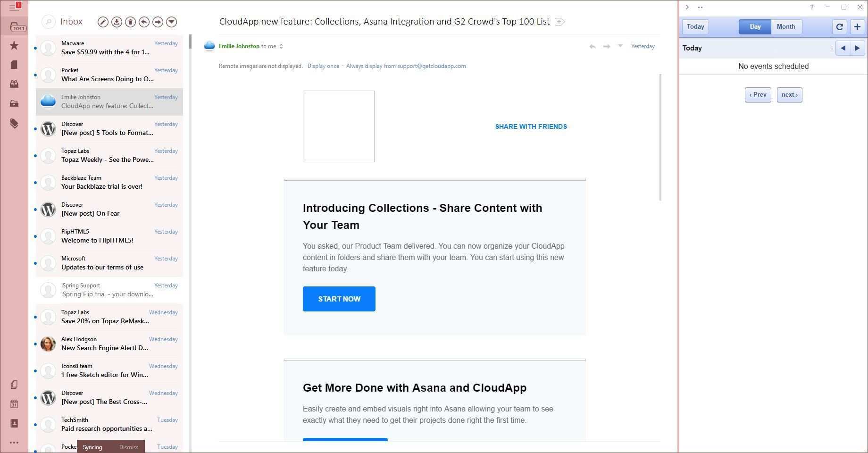Viewport: 868px width, 453px height.
Task: Collapse the calendar side panel with the chevron
Action: 687,7
